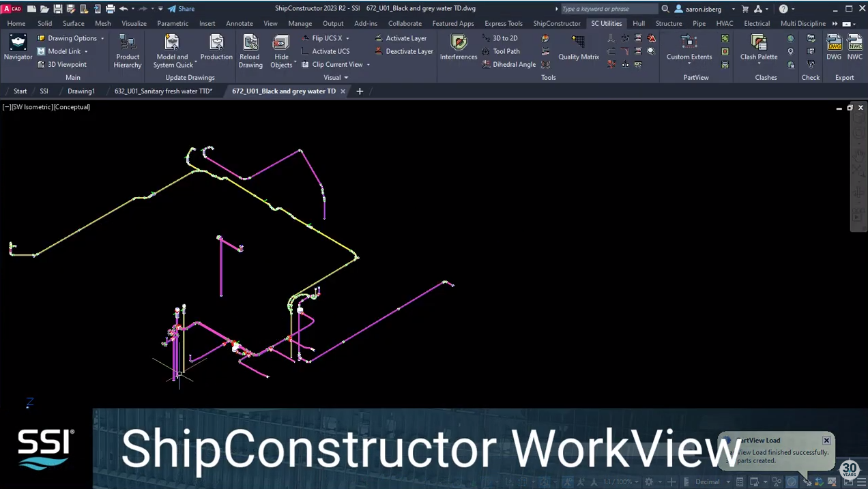The width and height of the screenshot is (868, 489).
Task: Open the Product Hierarchy tool
Action: [x=128, y=51]
